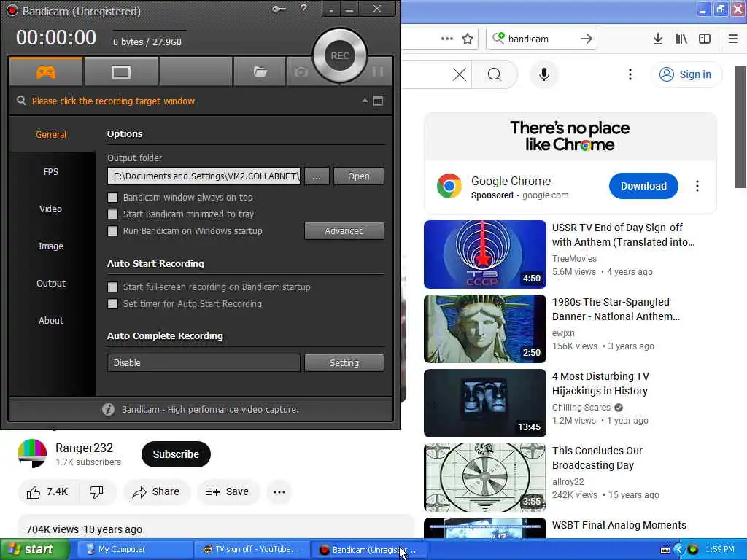Open Firefox library icon
This screenshot has width=747, height=560.
681,39
